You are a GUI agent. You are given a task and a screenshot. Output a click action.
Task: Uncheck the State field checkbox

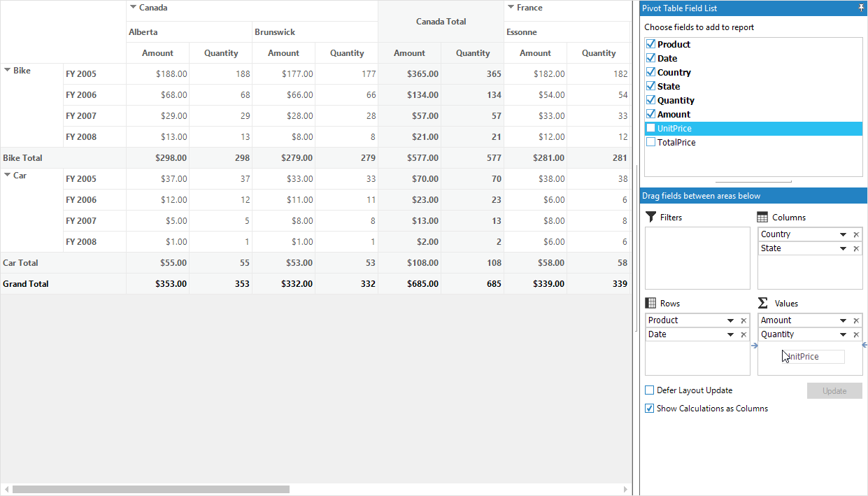[650, 86]
